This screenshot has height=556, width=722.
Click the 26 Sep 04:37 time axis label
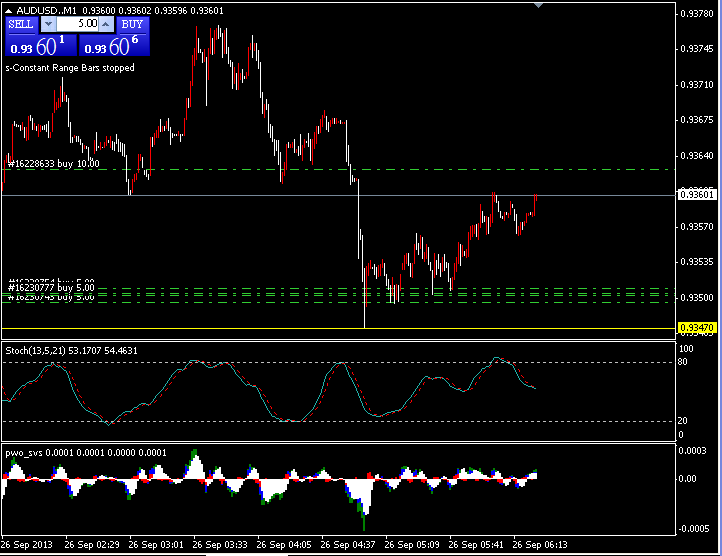(x=348, y=545)
